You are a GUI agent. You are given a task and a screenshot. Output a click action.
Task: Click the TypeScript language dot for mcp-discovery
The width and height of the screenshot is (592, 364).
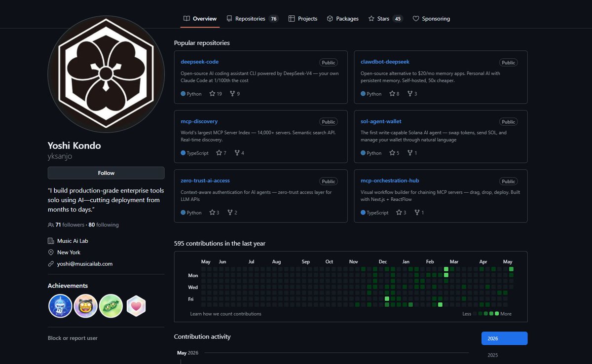(x=183, y=153)
